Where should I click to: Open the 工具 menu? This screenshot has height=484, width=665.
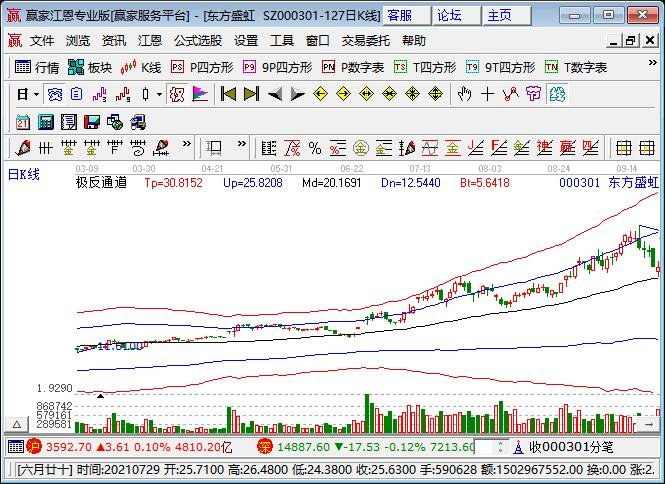(282, 41)
